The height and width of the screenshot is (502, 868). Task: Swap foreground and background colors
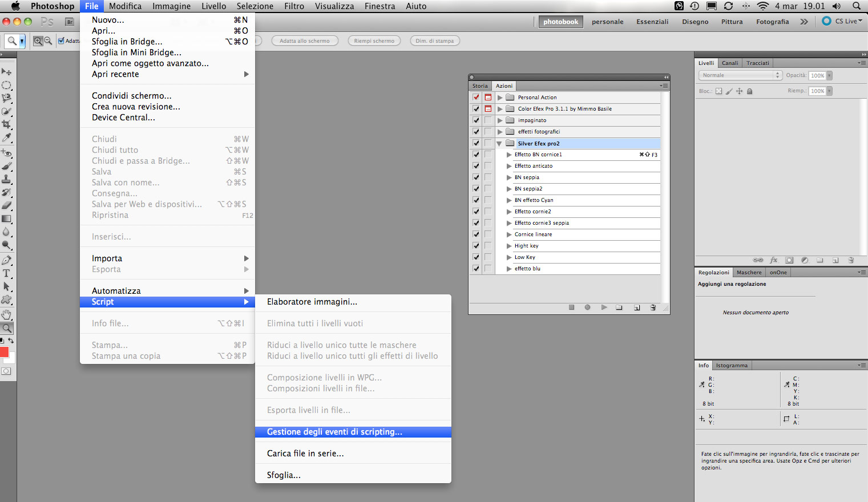tap(11, 341)
